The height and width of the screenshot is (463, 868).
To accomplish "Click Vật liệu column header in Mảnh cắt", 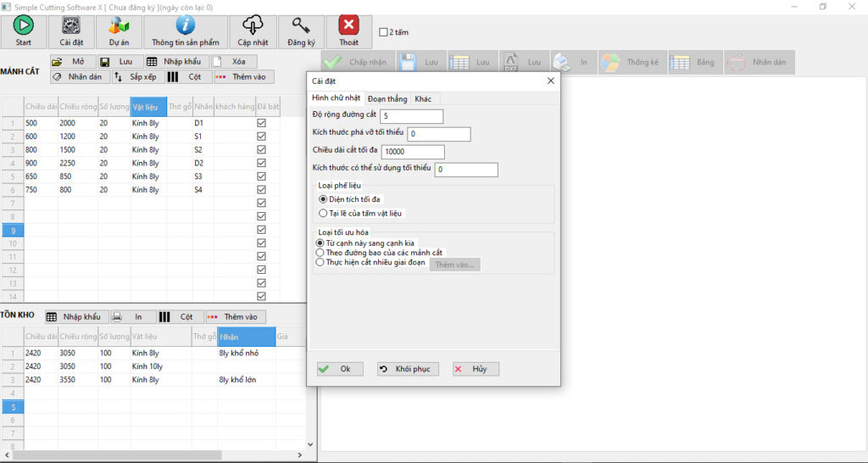I will pos(148,107).
